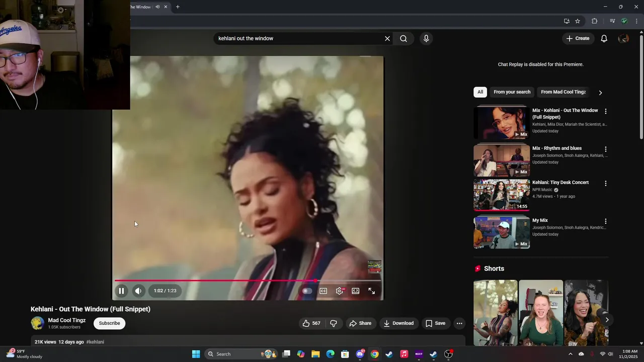Mute the video volume icon
The width and height of the screenshot is (644, 362).
(138, 291)
